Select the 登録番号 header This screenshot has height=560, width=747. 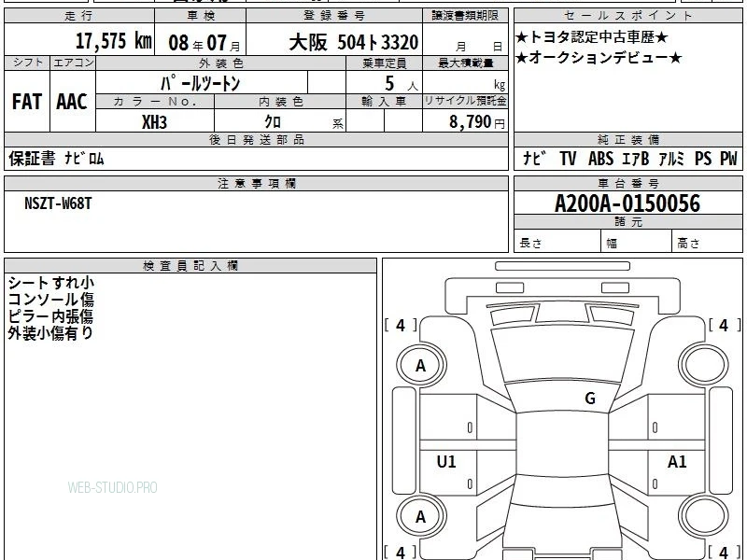(334, 16)
